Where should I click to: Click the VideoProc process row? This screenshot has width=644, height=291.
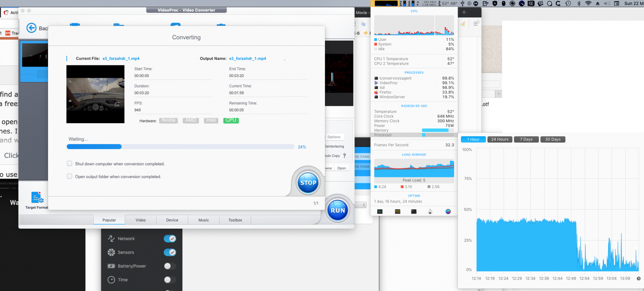[414, 83]
